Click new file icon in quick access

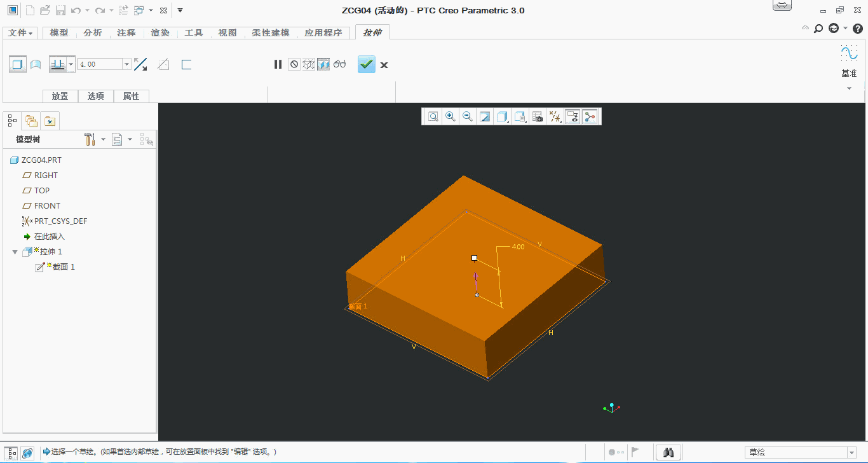pos(29,10)
